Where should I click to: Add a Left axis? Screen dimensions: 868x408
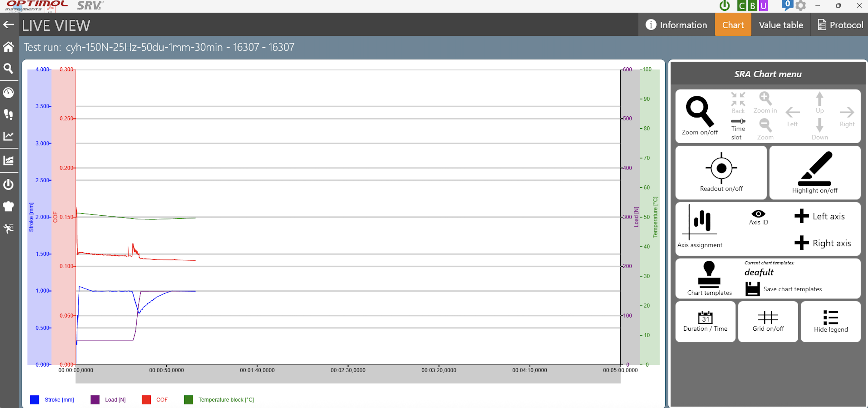pyautogui.click(x=819, y=216)
